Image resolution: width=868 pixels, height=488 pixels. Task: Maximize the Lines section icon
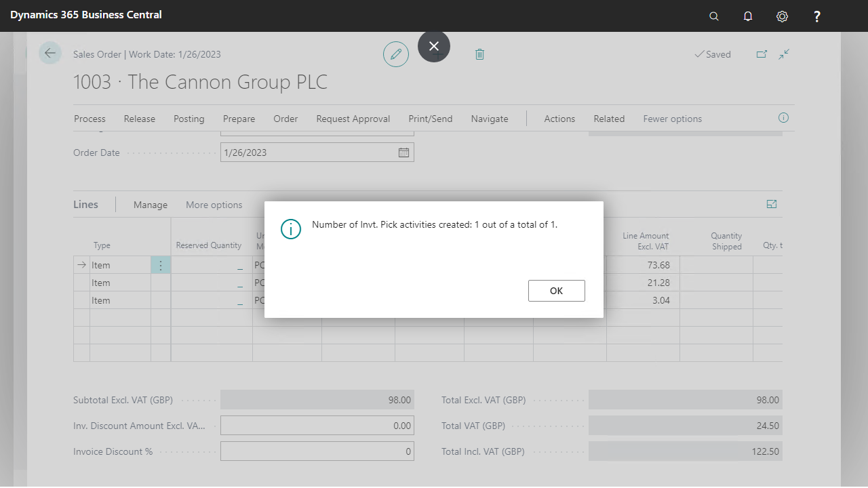[x=771, y=204]
